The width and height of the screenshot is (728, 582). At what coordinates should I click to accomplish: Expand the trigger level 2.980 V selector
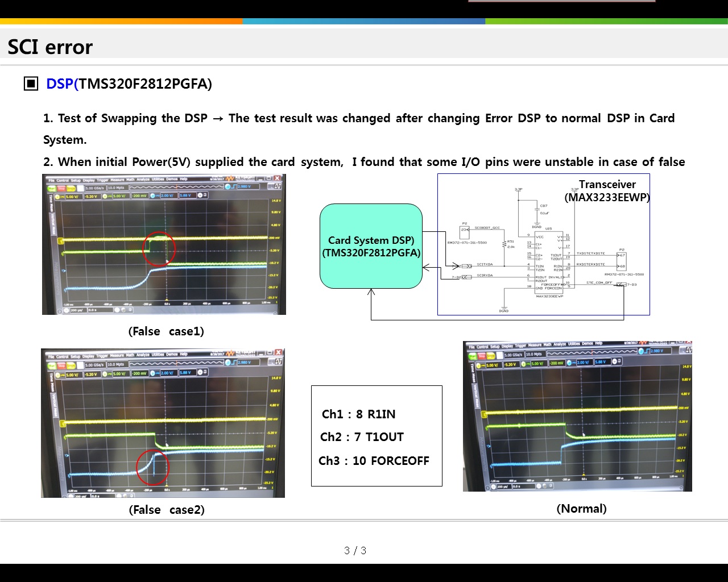coord(248,187)
